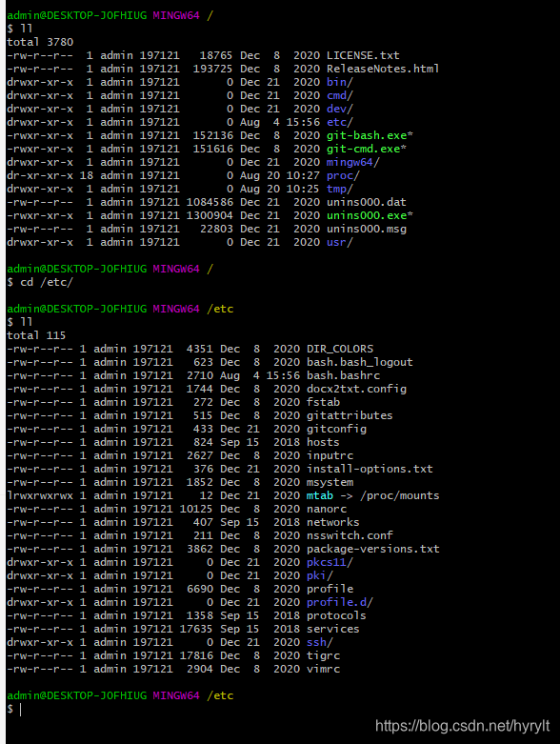Screen dimensions: 560x744
Task: Select the nanorc file name
Action: coord(327,509)
